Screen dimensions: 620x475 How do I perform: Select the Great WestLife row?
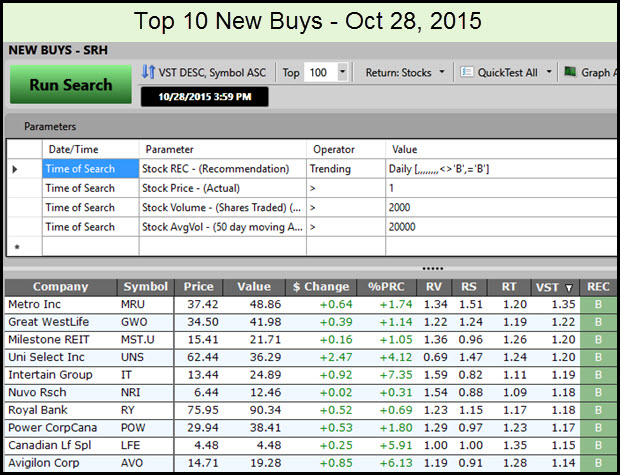pyautogui.click(x=310, y=322)
